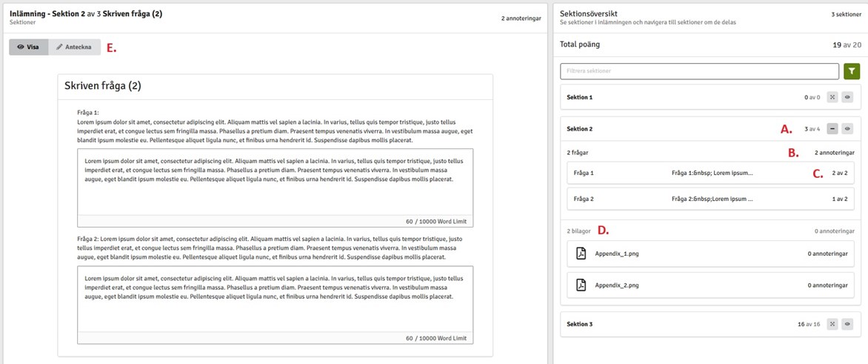Click the pencil icon on Anteckna
868x364 pixels.
coord(59,47)
